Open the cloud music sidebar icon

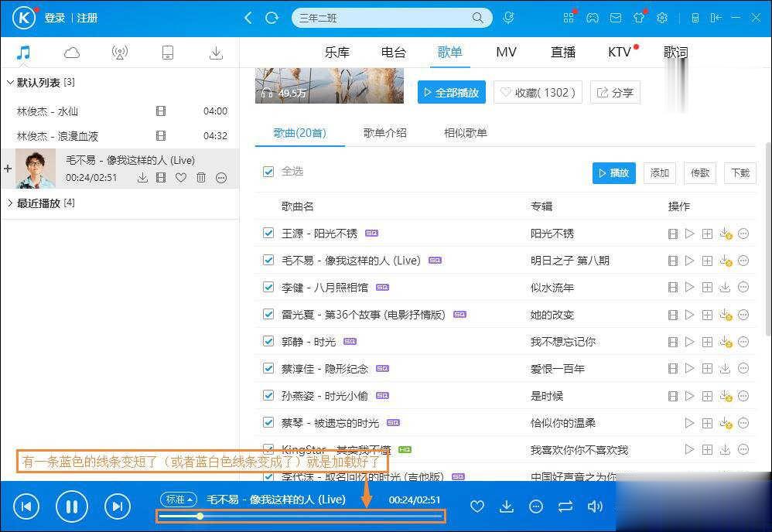point(71,52)
